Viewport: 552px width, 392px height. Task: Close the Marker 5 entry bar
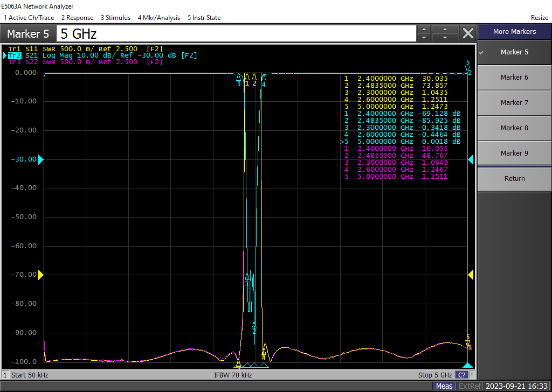point(468,33)
